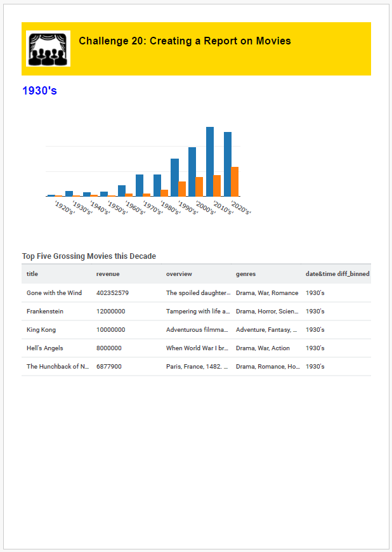The width and height of the screenshot is (392, 552).
Task: Click genres cell 'Drama, War, Action'
Action: (263, 348)
